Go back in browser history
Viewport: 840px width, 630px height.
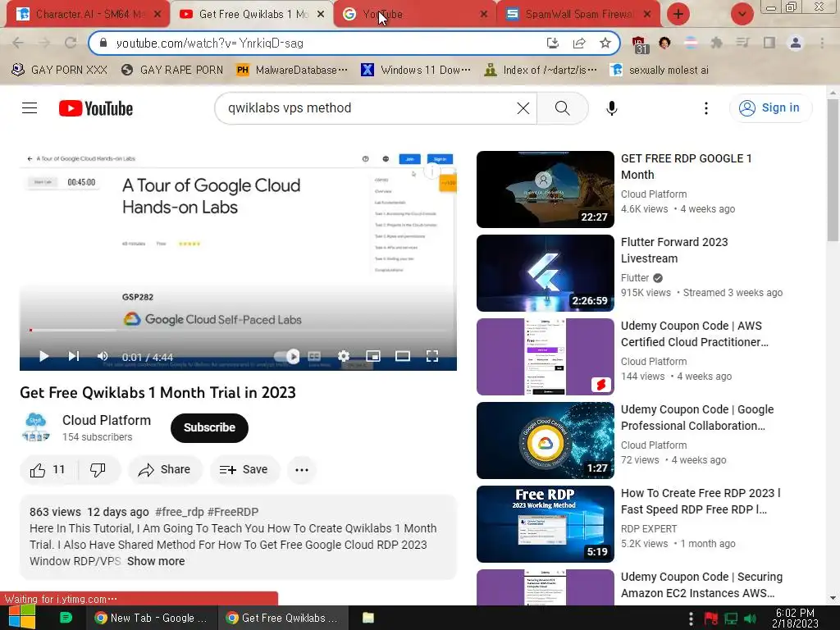tap(18, 43)
